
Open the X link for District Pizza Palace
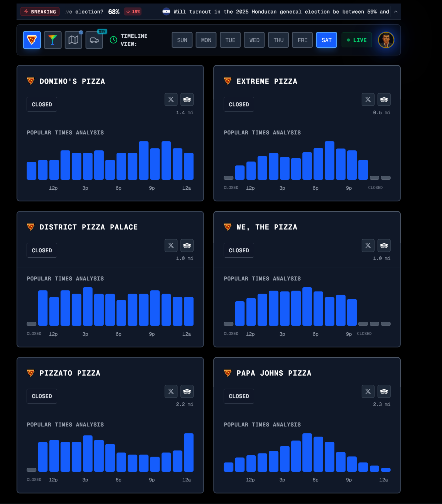point(171,245)
